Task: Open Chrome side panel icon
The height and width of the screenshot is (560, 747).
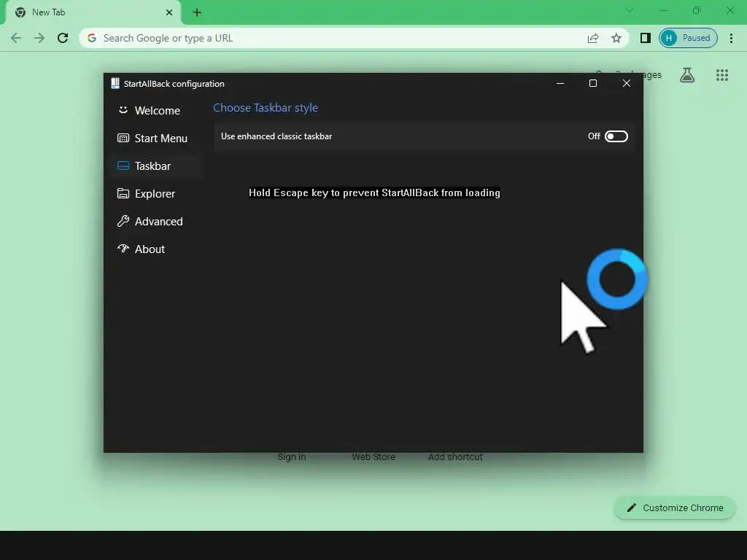Action: [x=646, y=38]
